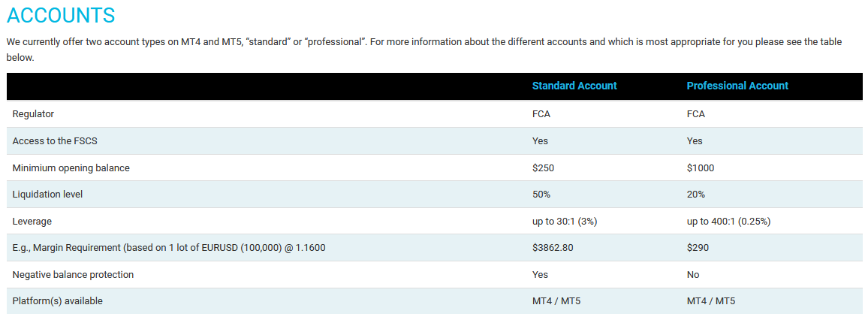Select the 20% liquidation level cell
The image size is (868, 329).
(696, 195)
